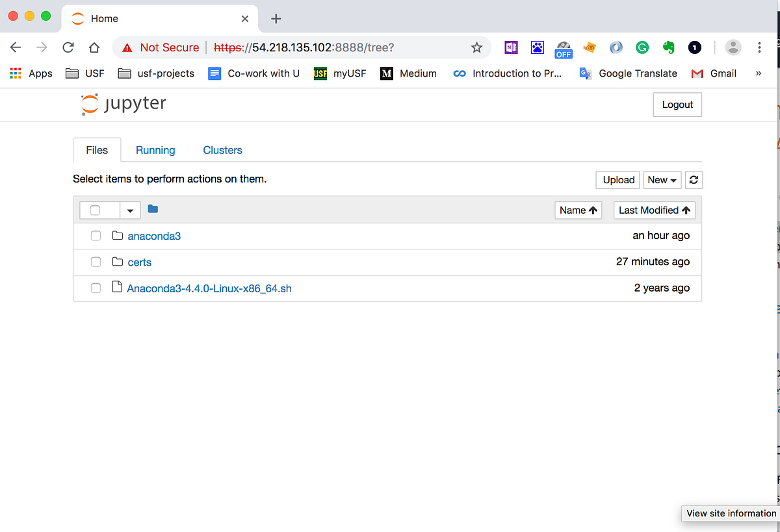Open the Clusters tab
The width and height of the screenshot is (780, 532).
(x=222, y=150)
